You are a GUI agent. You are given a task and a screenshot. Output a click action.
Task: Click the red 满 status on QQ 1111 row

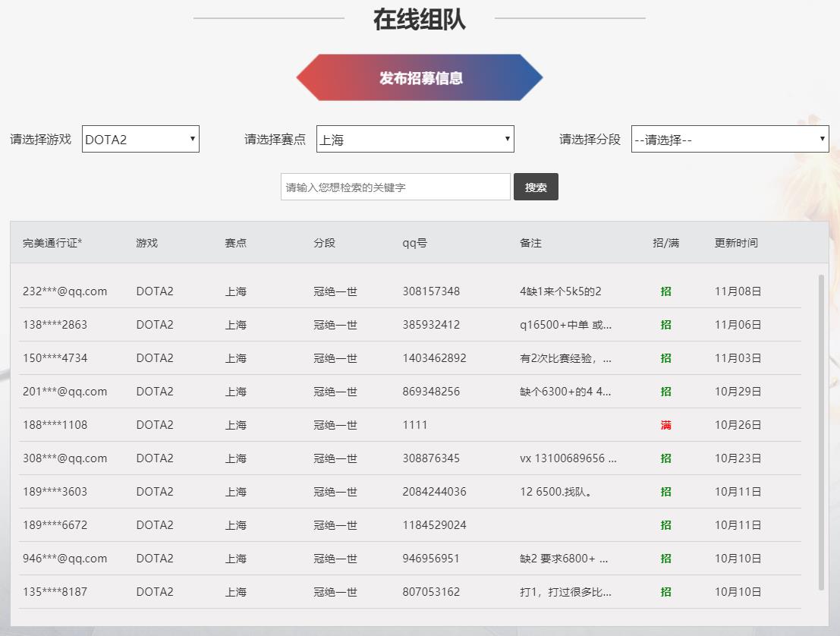click(665, 424)
